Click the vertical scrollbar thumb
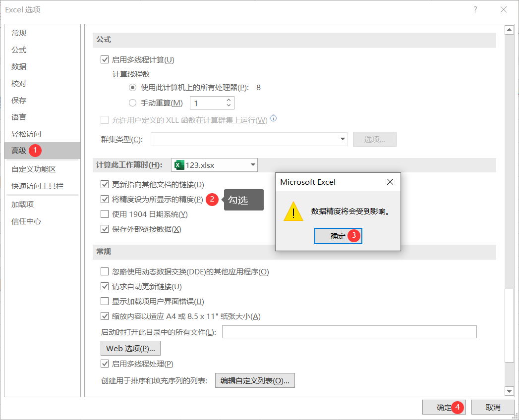This screenshot has height=420, width=519. [509, 326]
